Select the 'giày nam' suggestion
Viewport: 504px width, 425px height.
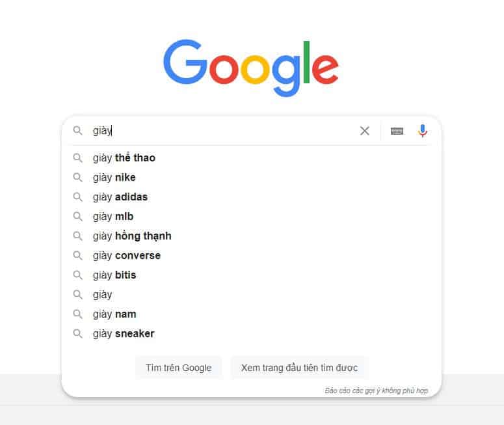tap(114, 314)
